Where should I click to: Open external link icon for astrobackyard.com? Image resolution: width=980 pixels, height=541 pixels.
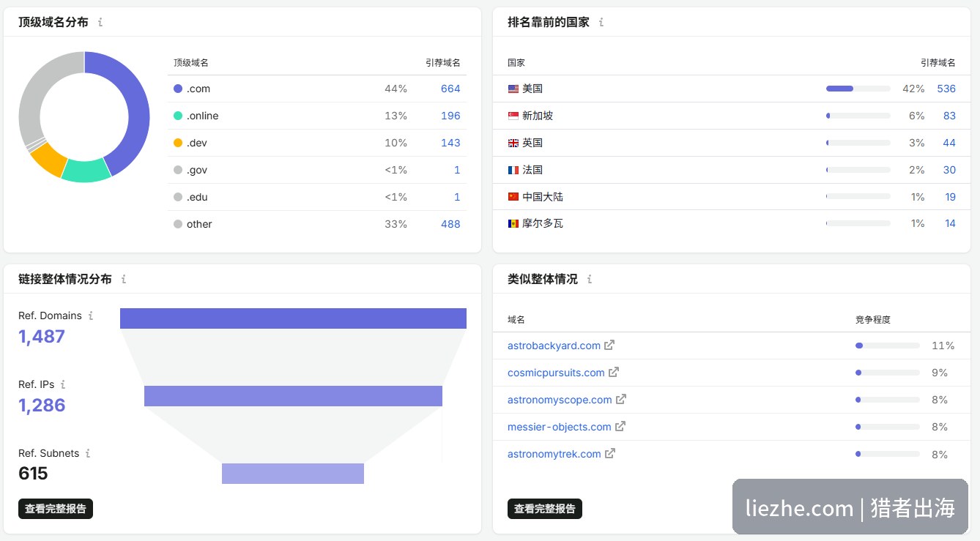[609, 345]
